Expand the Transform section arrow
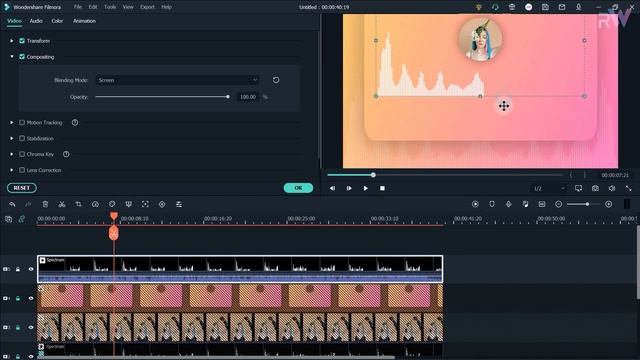 (x=12, y=41)
